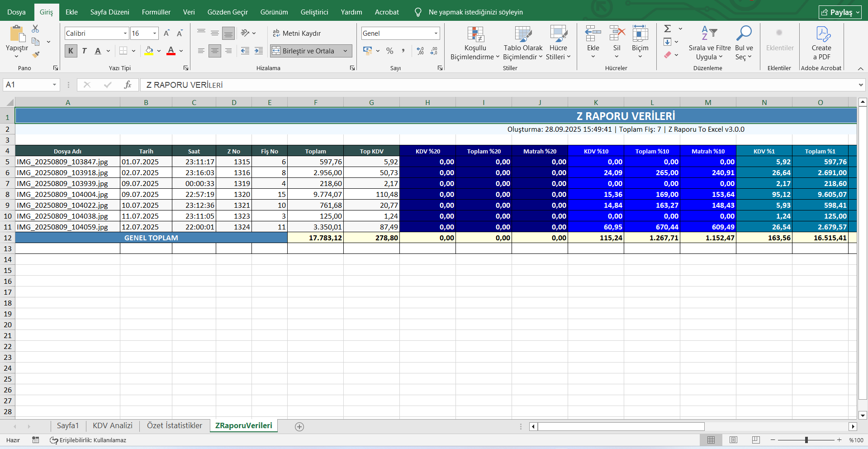Toggle italic (T) formatting
868x449 pixels.
[x=84, y=51]
